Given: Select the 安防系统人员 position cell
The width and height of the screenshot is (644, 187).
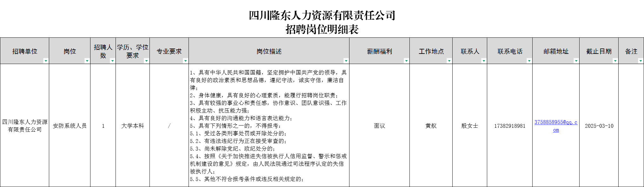Looking at the screenshot, I should tap(70, 126).
